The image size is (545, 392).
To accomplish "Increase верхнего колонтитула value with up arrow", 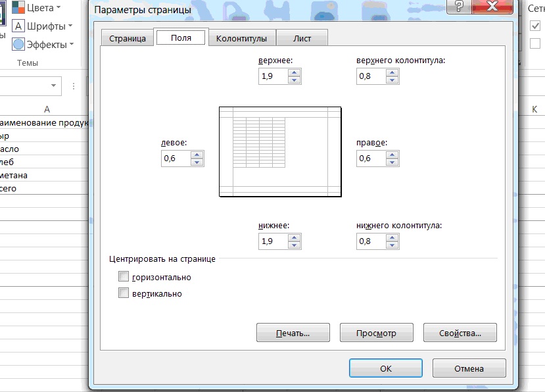I will 392,73.
